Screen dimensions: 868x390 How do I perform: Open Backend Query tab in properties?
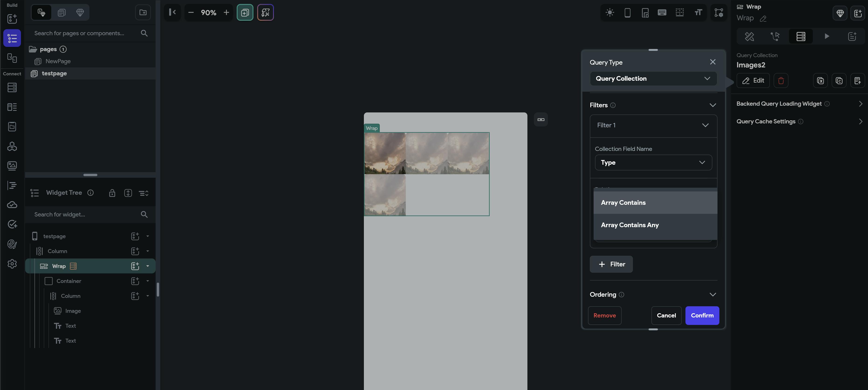[801, 36]
